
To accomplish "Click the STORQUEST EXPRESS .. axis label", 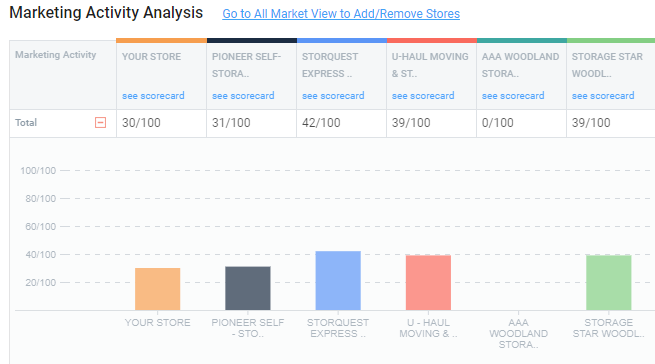I will (x=338, y=328).
